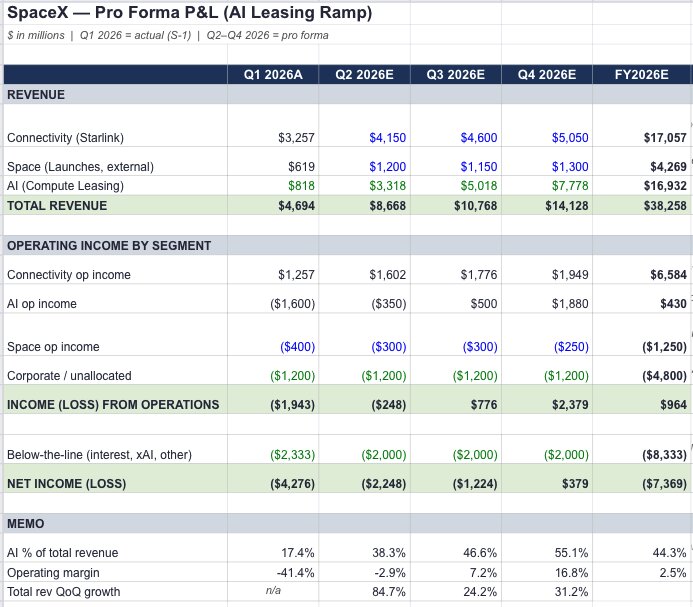Select AI op income Q2 ($350)
Screen dimensions: 693x607
pyautogui.click(x=388, y=304)
